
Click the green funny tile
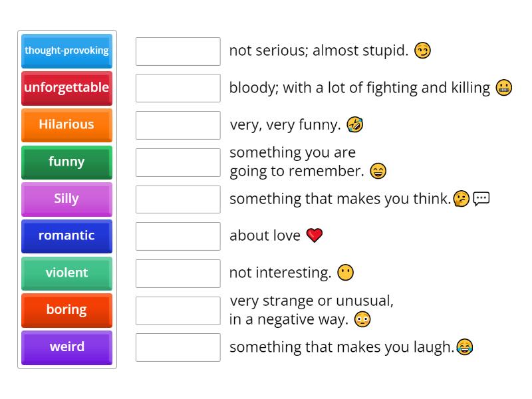66,162
